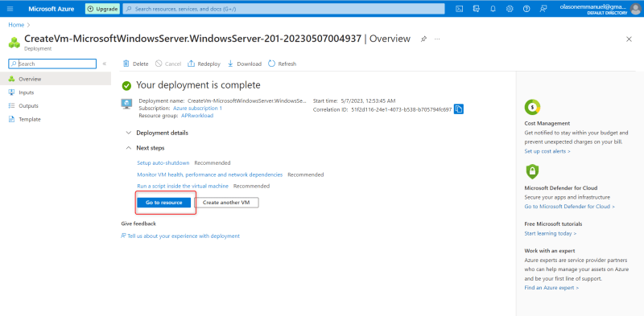This screenshot has width=644, height=316.
Task: Copy the Correlation ID to clipboard
Action: pos(459,109)
